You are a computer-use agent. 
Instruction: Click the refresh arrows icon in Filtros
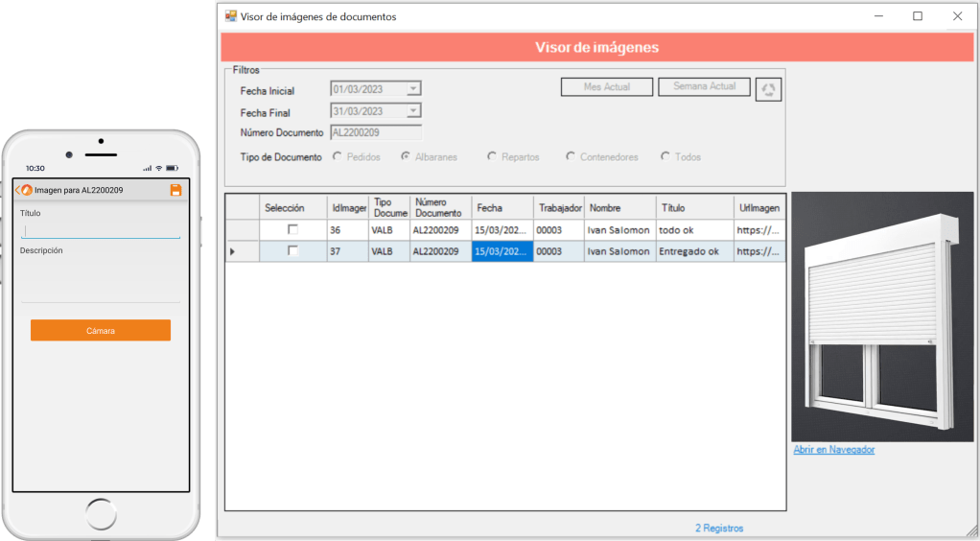[768, 90]
